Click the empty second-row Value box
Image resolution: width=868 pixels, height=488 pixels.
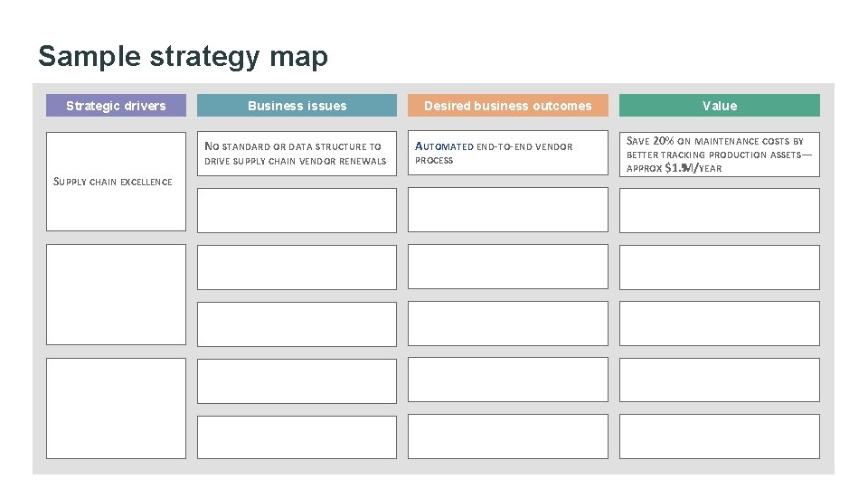(x=719, y=210)
